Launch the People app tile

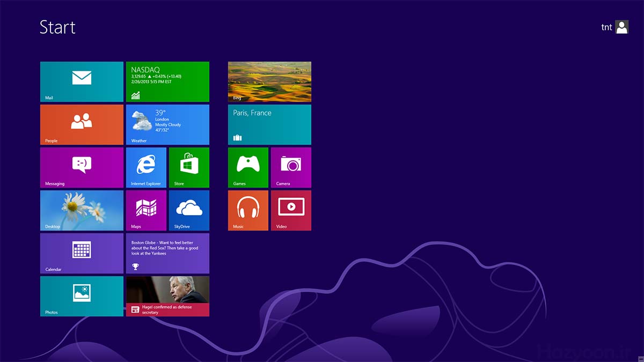(82, 124)
